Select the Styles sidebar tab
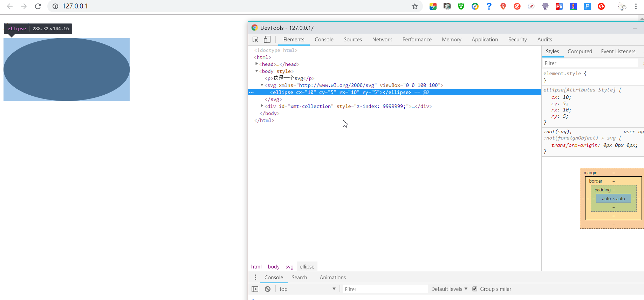The width and height of the screenshot is (644, 300). 553,52
